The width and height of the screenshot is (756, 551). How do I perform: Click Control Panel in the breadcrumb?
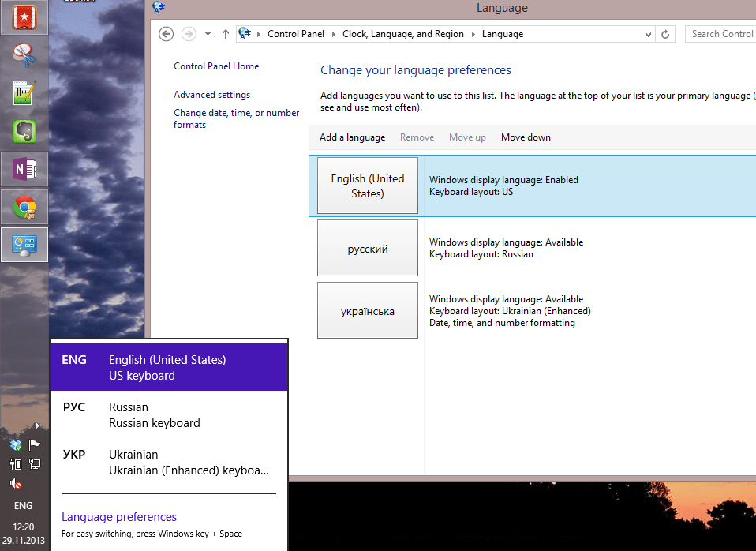[x=296, y=34]
